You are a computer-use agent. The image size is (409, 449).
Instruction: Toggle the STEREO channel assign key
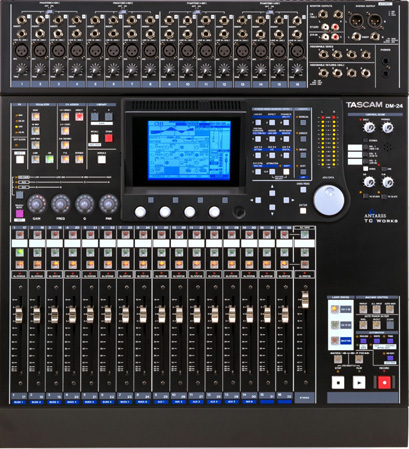(x=79, y=159)
